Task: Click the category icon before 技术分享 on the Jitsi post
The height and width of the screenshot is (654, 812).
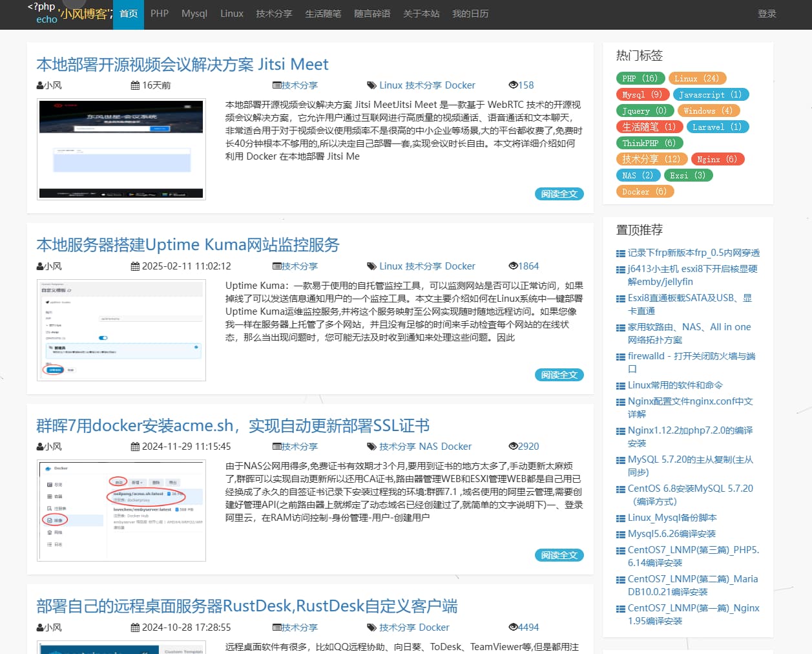Action: [276, 85]
